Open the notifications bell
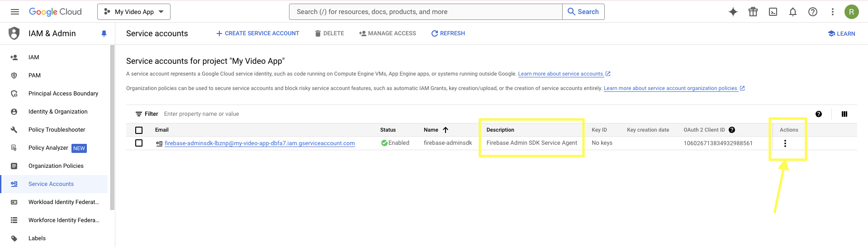 click(x=793, y=12)
